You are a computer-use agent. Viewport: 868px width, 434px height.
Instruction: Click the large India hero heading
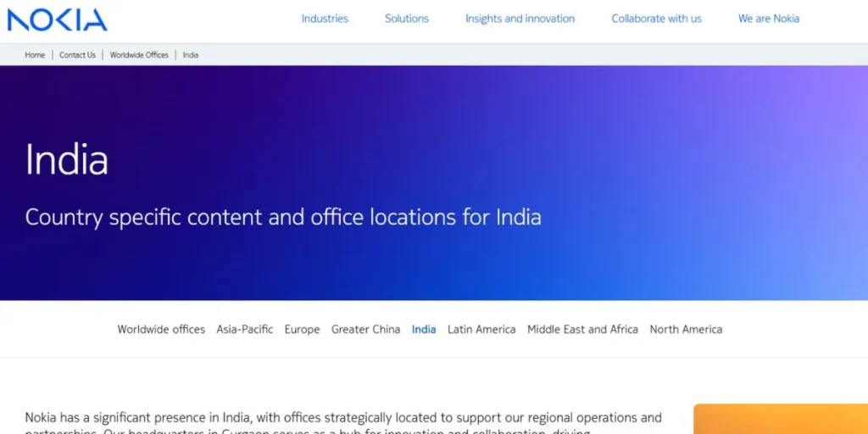67,160
